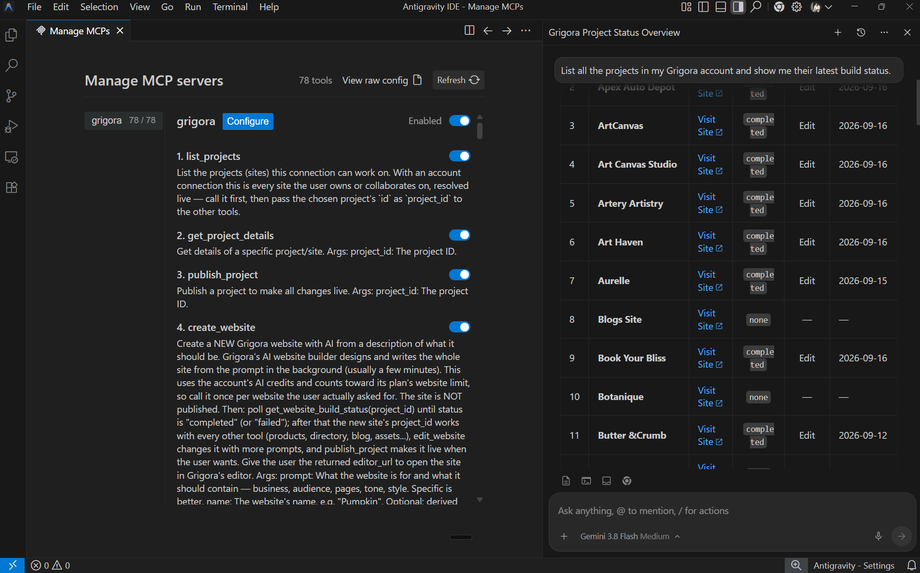Select the Manage MCPs editor tab

pyautogui.click(x=79, y=31)
